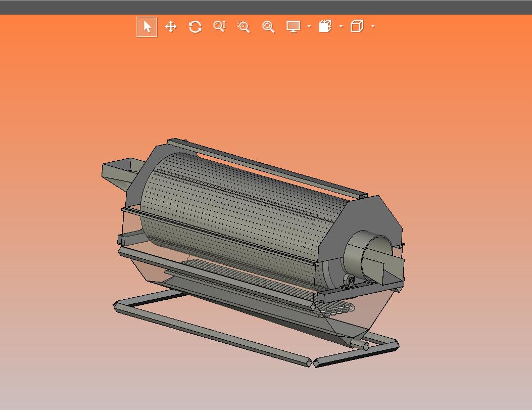Activate the Rotate view tool
Viewport: 532px width, 410px height.
pos(195,27)
